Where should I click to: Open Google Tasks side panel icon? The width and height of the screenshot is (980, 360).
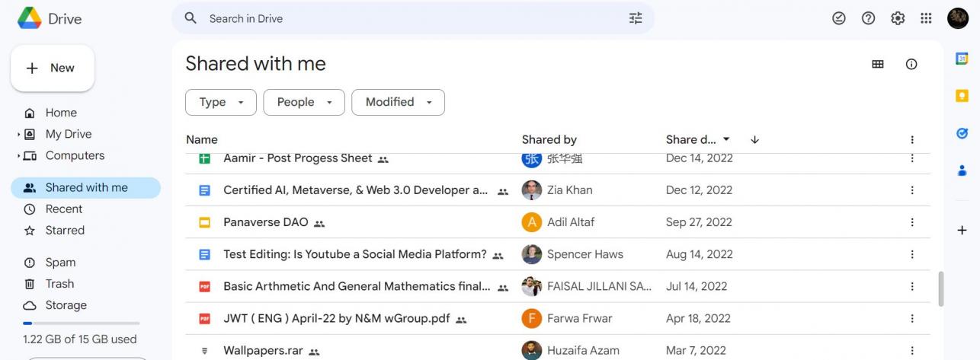click(962, 133)
